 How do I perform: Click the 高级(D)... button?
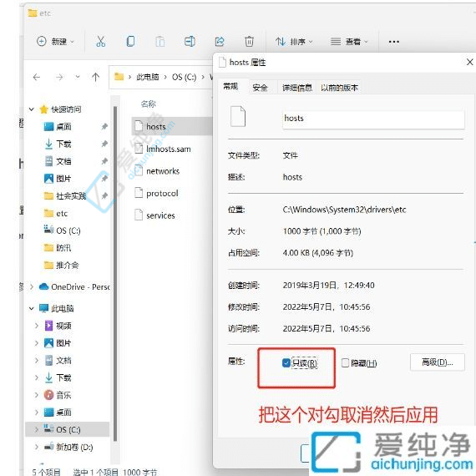point(437,362)
